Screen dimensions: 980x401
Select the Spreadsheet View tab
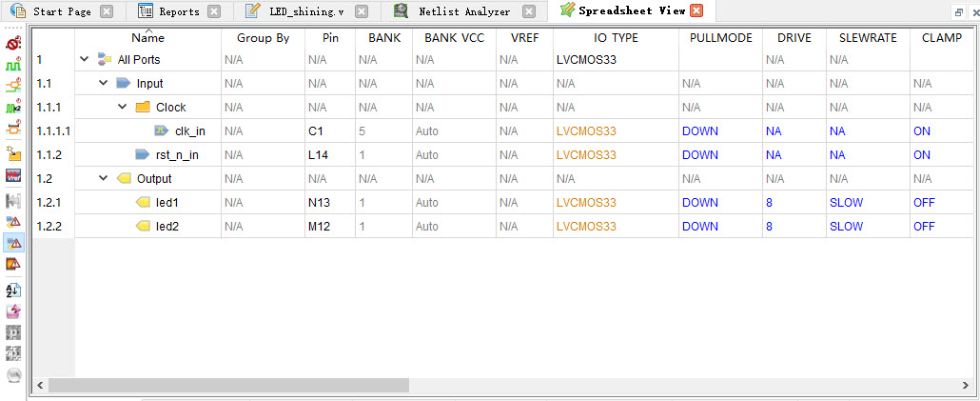632,10
